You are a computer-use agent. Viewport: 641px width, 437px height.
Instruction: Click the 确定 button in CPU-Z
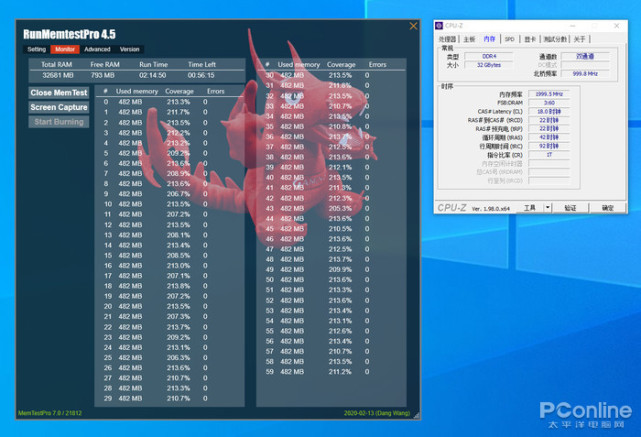click(607, 208)
